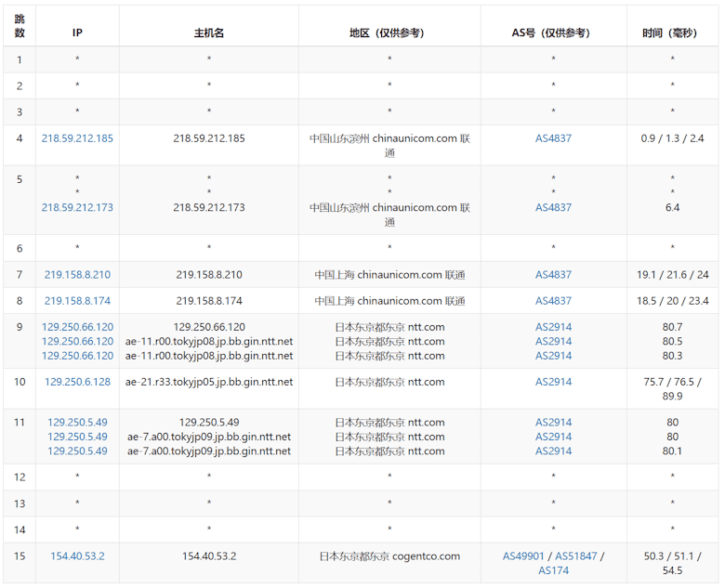
Task: Select hop number 2
Action: tap(20, 86)
